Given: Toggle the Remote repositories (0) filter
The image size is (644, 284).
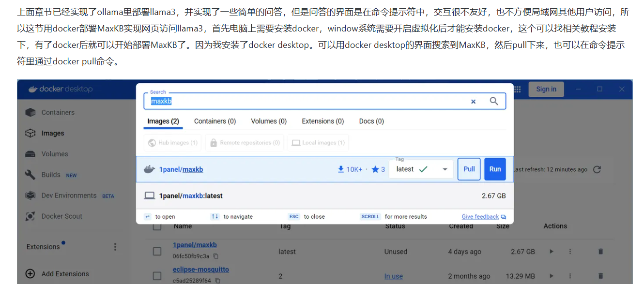Looking at the screenshot, I should tap(245, 143).
